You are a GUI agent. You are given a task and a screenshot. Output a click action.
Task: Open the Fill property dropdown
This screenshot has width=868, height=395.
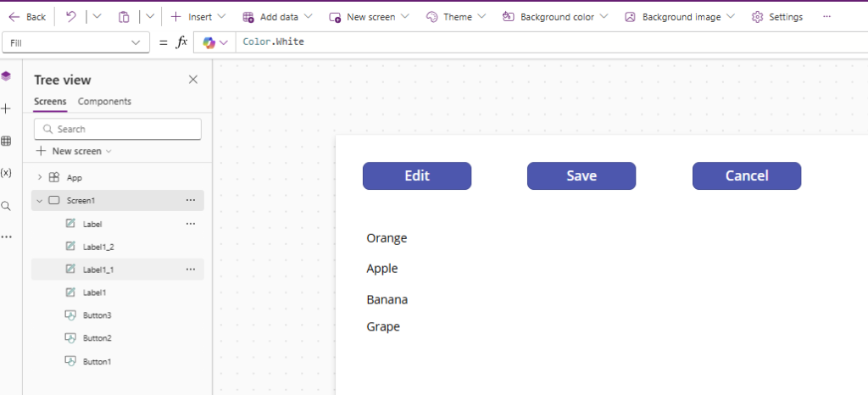point(75,42)
